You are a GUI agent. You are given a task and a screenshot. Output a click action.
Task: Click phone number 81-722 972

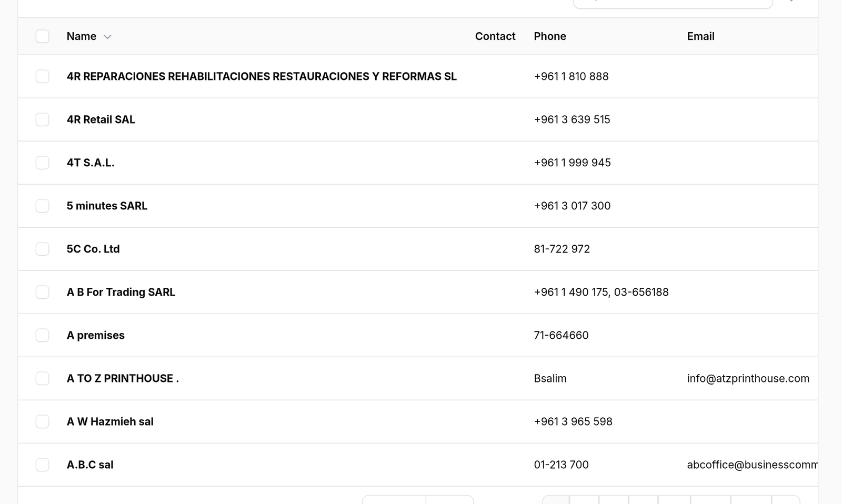tap(562, 249)
